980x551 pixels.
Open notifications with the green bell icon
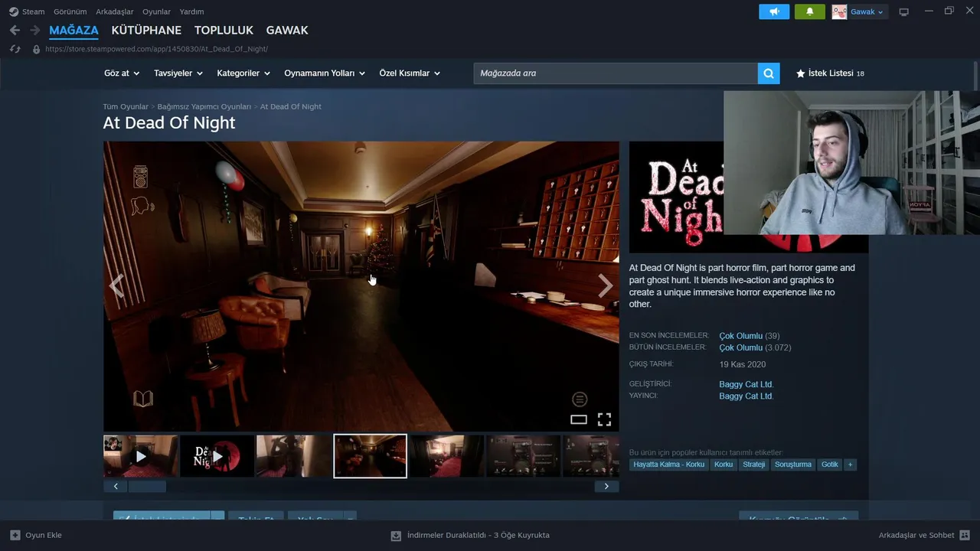pos(810,11)
